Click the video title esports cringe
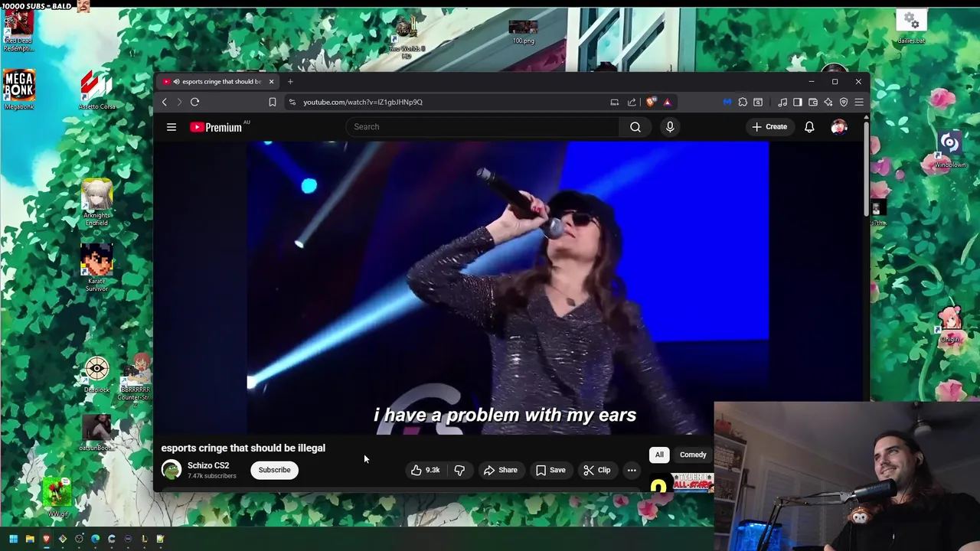 (x=243, y=448)
